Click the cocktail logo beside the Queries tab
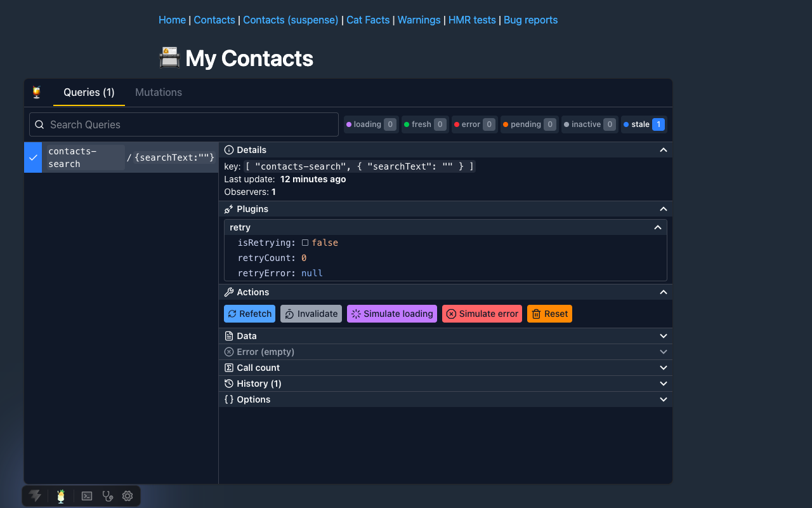The height and width of the screenshot is (508, 812). tap(37, 92)
